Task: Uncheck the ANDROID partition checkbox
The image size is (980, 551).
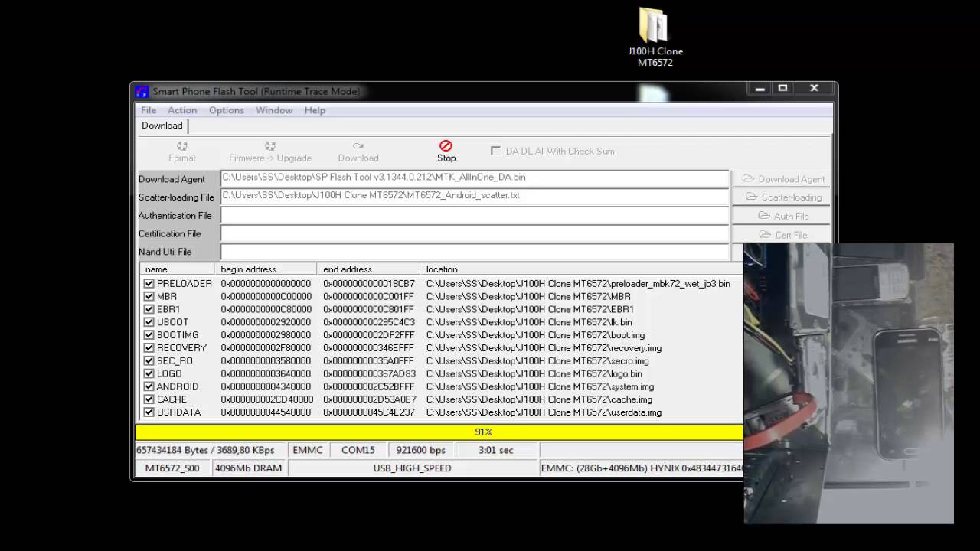Action: (x=149, y=386)
